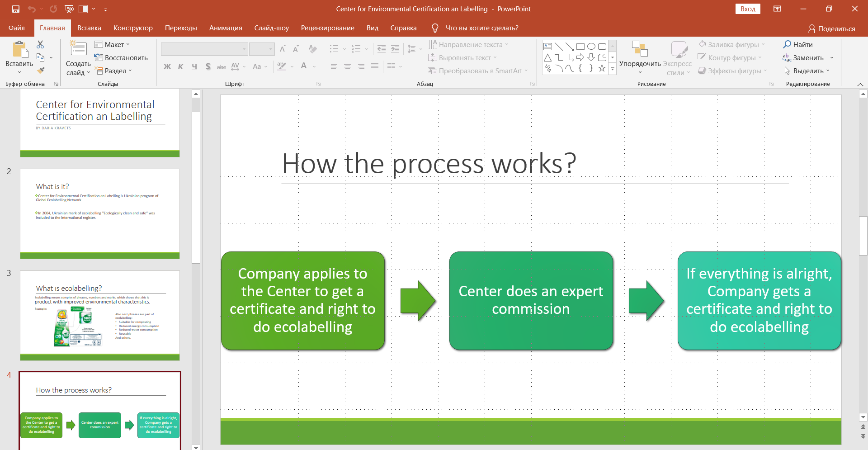Switch to the Анимация tab
Viewport: 868px width, 450px height.
click(x=226, y=28)
